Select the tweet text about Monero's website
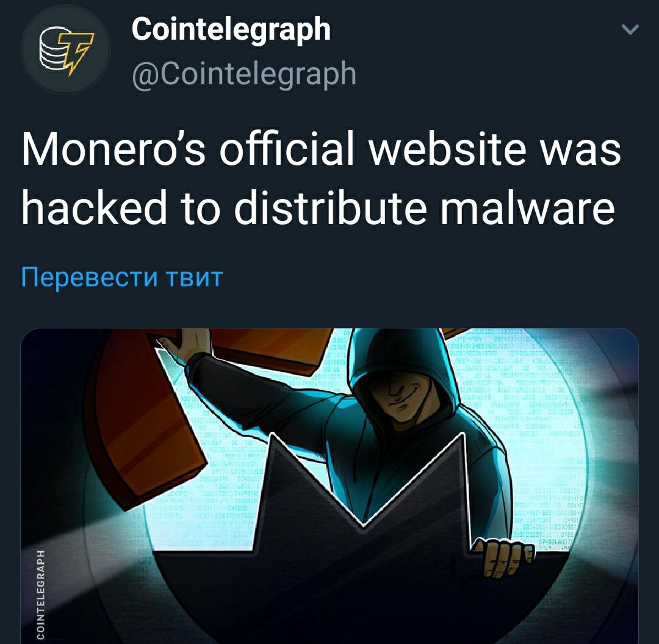 click(x=321, y=179)
